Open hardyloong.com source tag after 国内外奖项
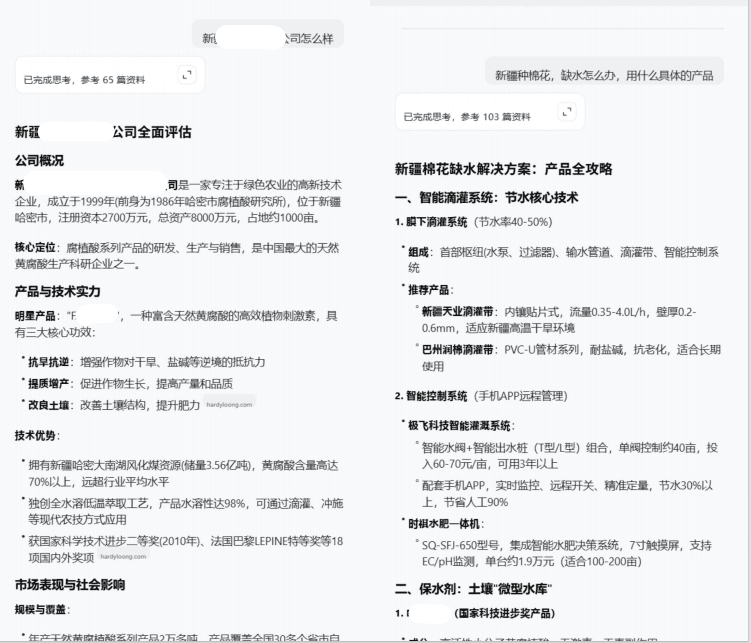This screenshot has width=751, height=643. (x=123, y=557)
